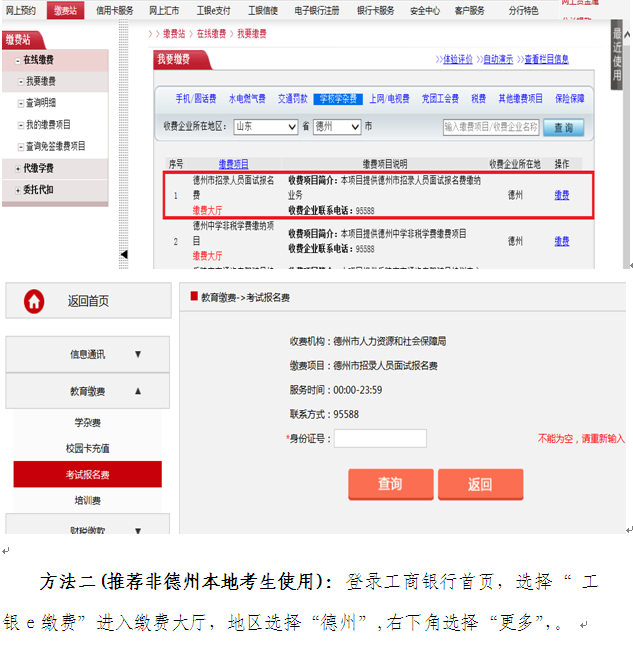This screenshot has width=633, height=654.
Task: Sort by the 缴费项目 column header link
Action: 234,164
